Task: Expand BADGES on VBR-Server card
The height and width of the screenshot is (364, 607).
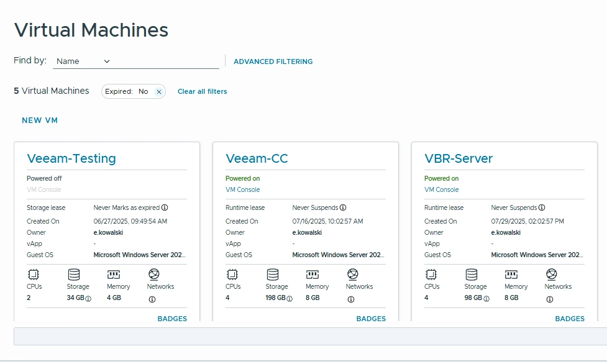Action: click(570, 319)
